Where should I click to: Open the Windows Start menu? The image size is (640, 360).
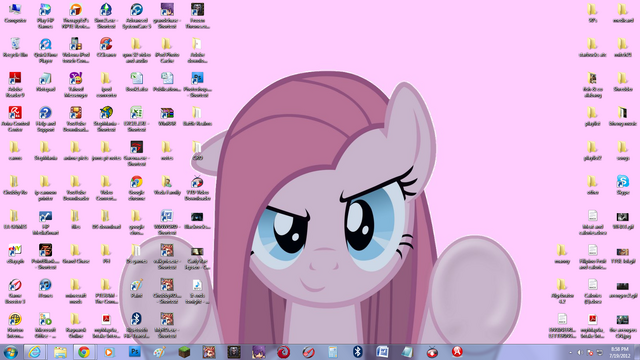10,352
